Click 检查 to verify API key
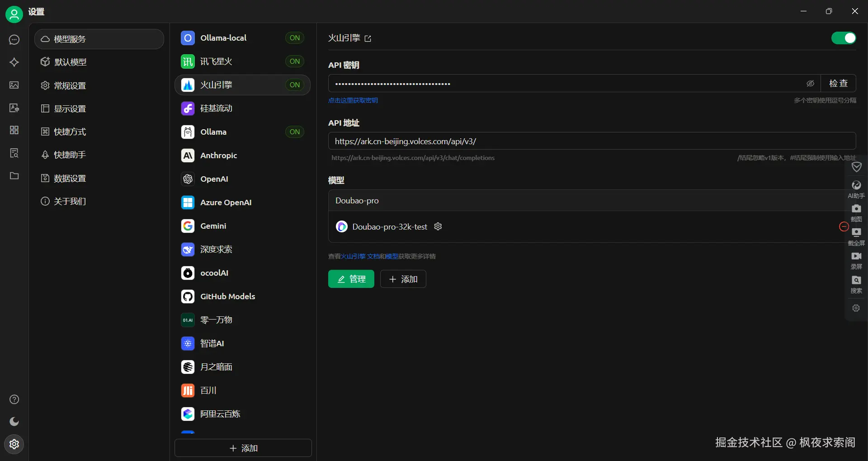Screen dimensions: 868x461 pyautogui.click(x=838, y=84)
